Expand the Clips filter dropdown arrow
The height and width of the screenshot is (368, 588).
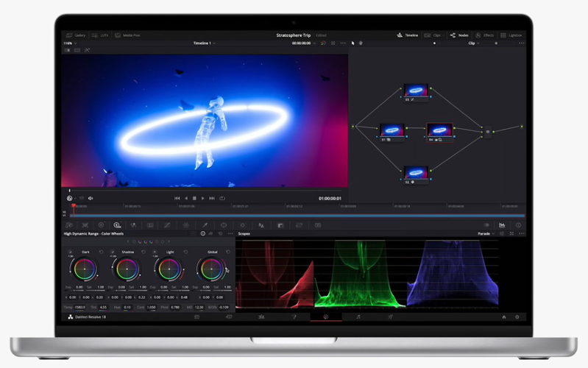point(443,35)
